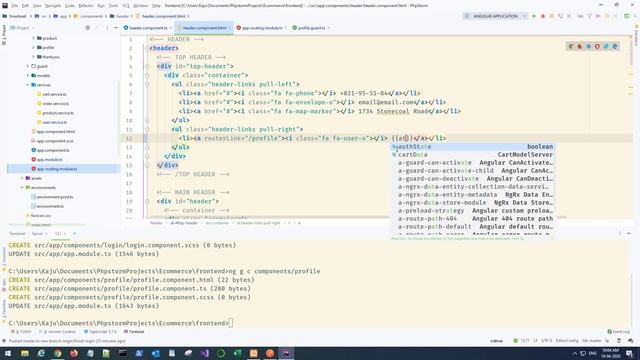Open the Windows Start menu
The image size is (640, 360).
(x=8, y=353)
